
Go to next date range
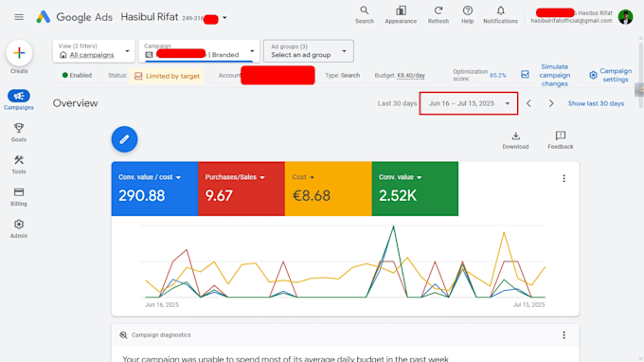point(551,103)
